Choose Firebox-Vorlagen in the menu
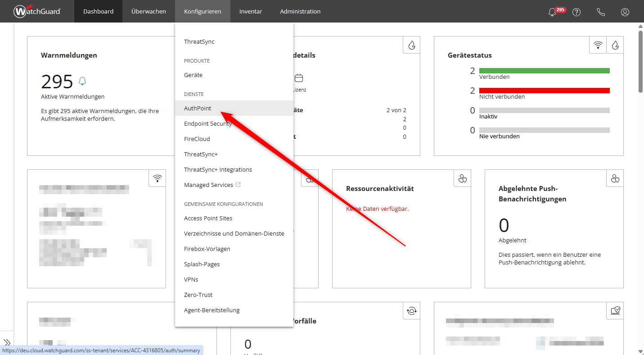This screenshot has width=644, height=355. pos(207,249)
